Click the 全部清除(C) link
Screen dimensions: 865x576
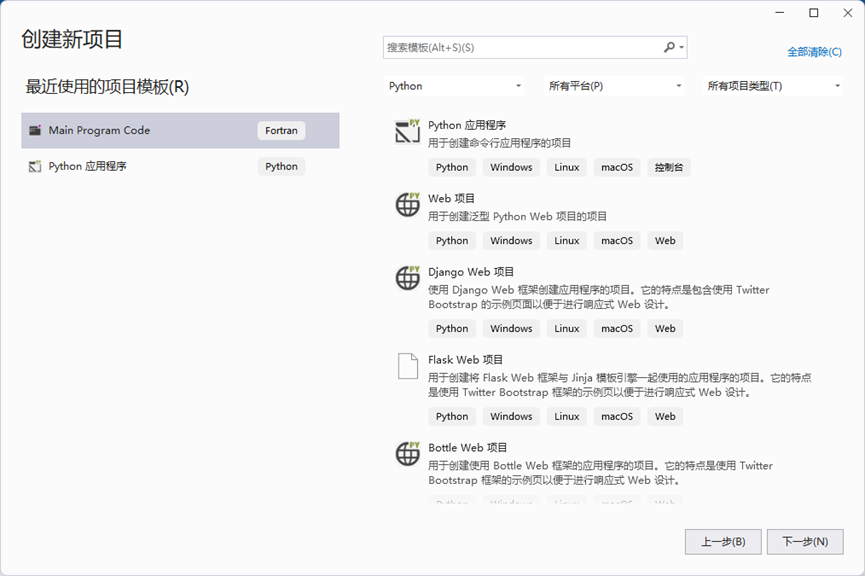point(814,52)
